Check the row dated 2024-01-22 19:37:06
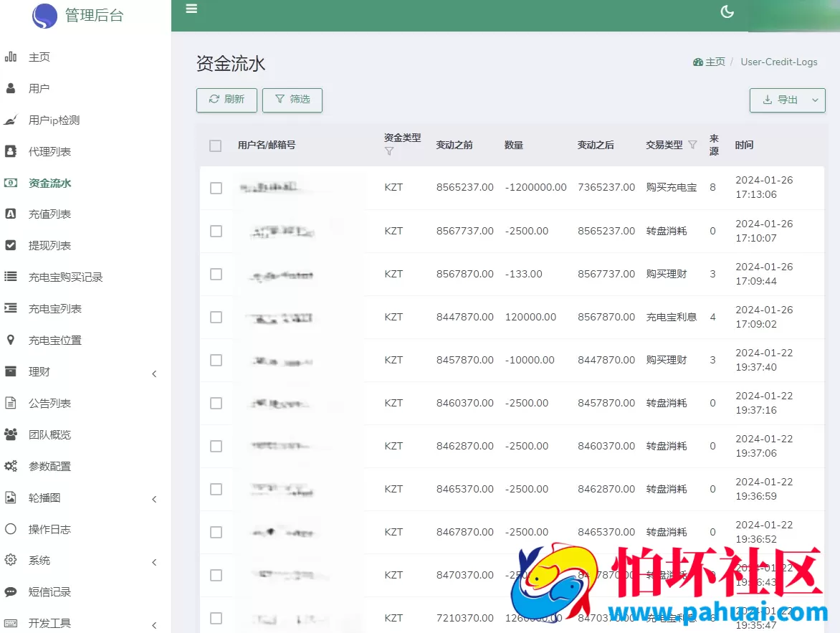This screenshot has width=840, height=633. 216,446
